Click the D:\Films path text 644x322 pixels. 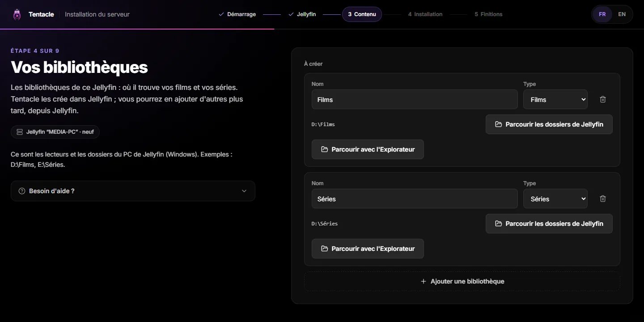click(x=323, y=124)
